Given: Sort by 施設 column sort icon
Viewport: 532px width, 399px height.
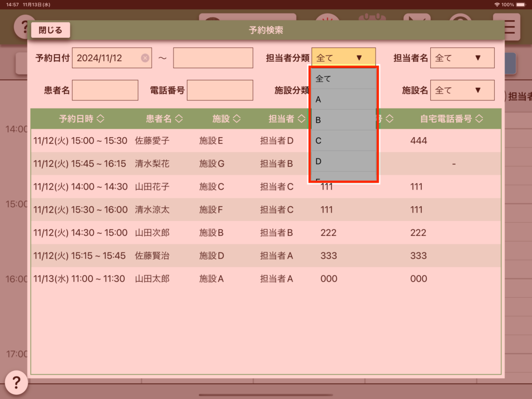Looking at the screenshot, I should [236, 119].
